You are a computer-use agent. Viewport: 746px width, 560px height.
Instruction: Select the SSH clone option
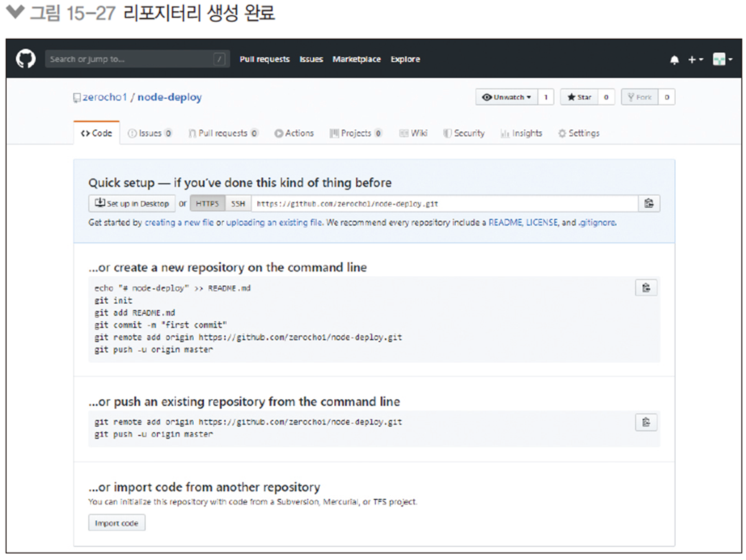(238, 203)
